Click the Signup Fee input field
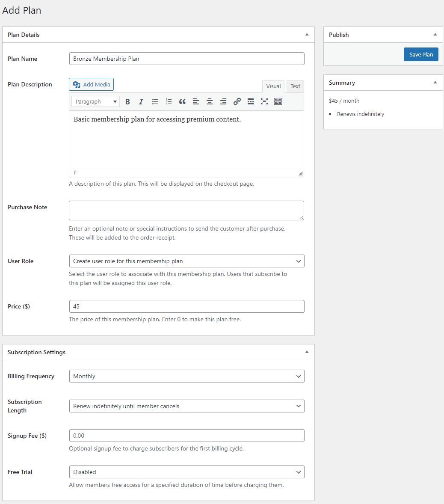The height and width of the screenshot is (504, 444). 186,436
